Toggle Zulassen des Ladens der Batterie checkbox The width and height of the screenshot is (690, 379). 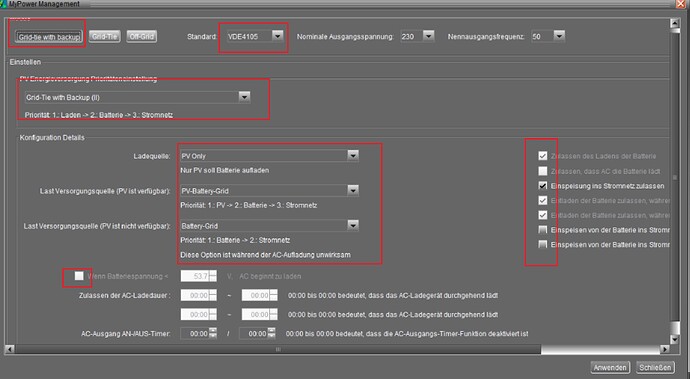(x=543, y=156)
